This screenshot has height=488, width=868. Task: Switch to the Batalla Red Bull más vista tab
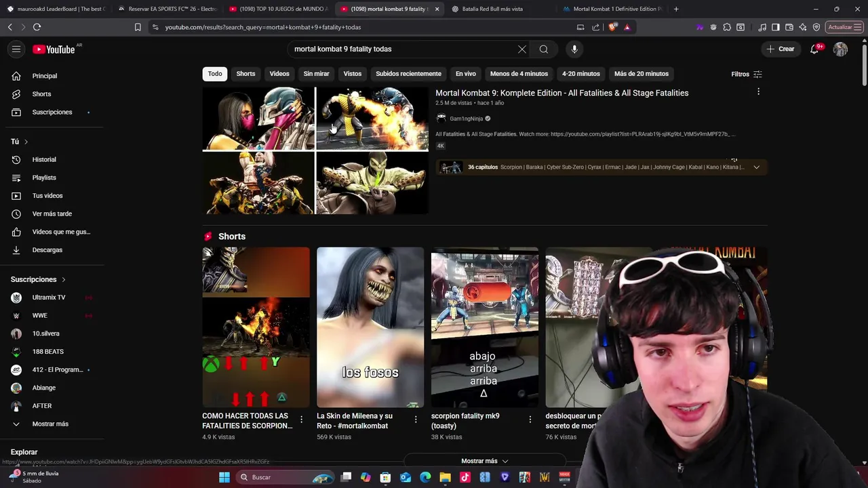click(492, 9)
